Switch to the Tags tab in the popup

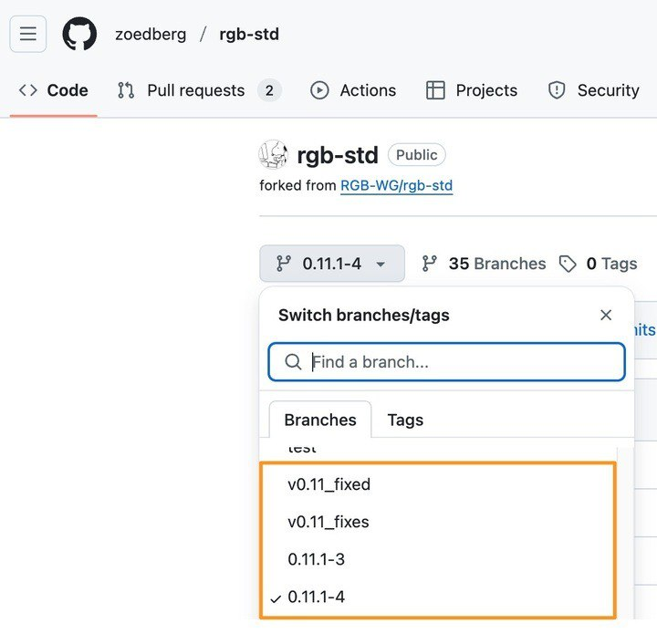point(405,420)
